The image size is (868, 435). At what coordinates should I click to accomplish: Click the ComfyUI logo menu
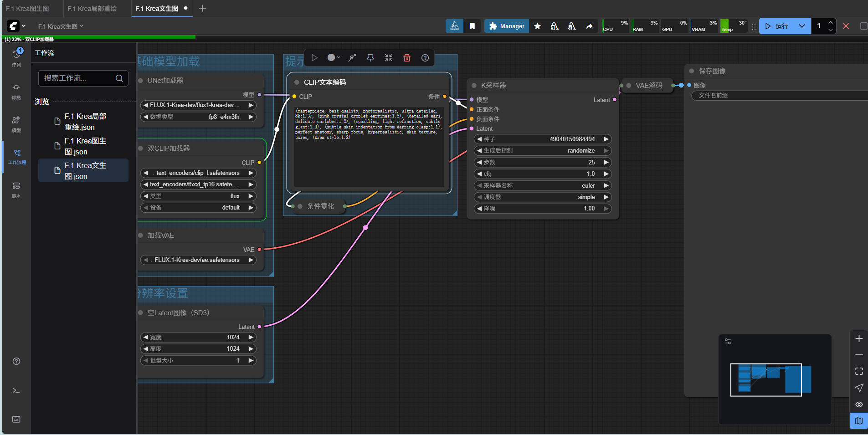(13, 26)
